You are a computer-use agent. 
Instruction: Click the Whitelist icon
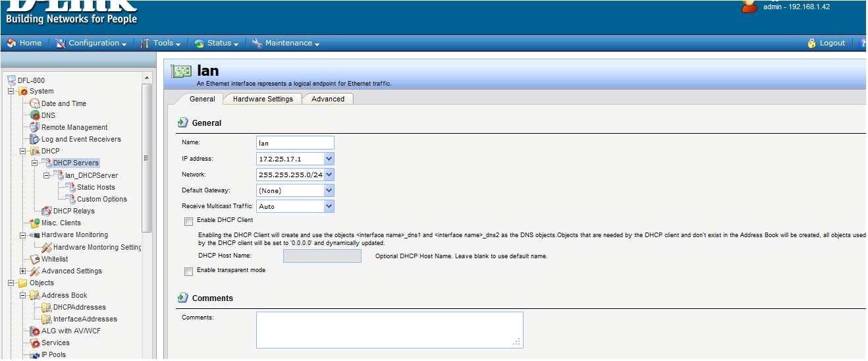pos(36,259)
